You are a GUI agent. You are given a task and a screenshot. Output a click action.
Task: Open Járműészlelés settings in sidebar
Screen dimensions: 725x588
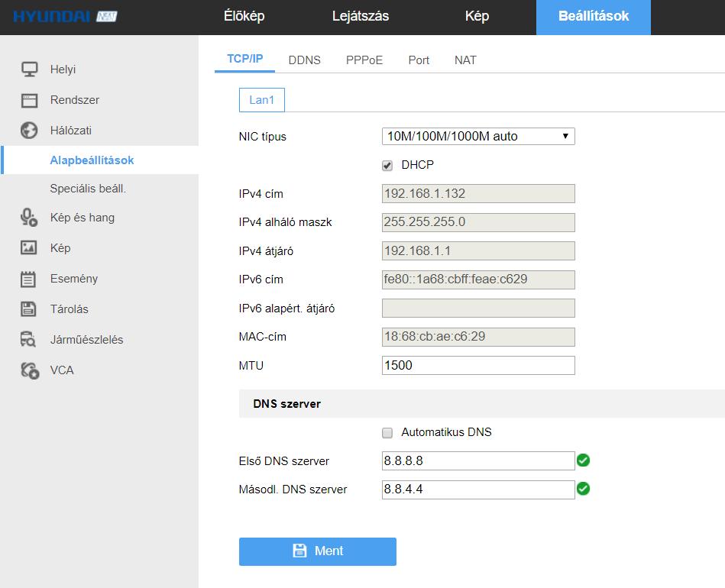pyautogui.click(x=86, y=339)
